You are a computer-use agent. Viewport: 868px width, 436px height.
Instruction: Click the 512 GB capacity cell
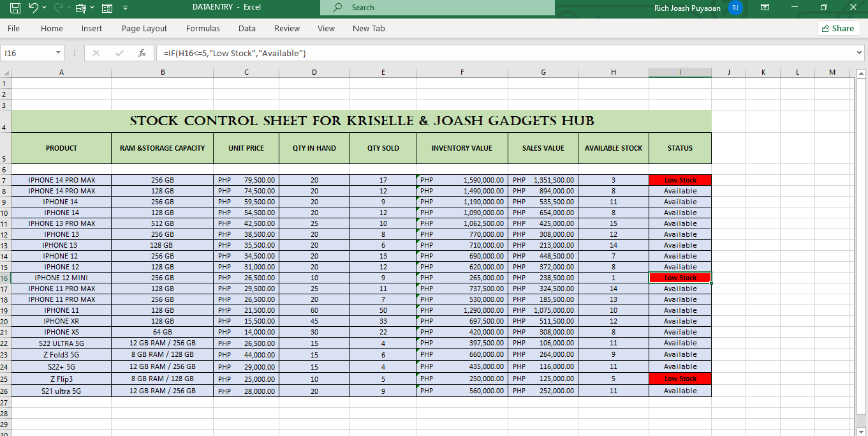(x=162, y=223)
